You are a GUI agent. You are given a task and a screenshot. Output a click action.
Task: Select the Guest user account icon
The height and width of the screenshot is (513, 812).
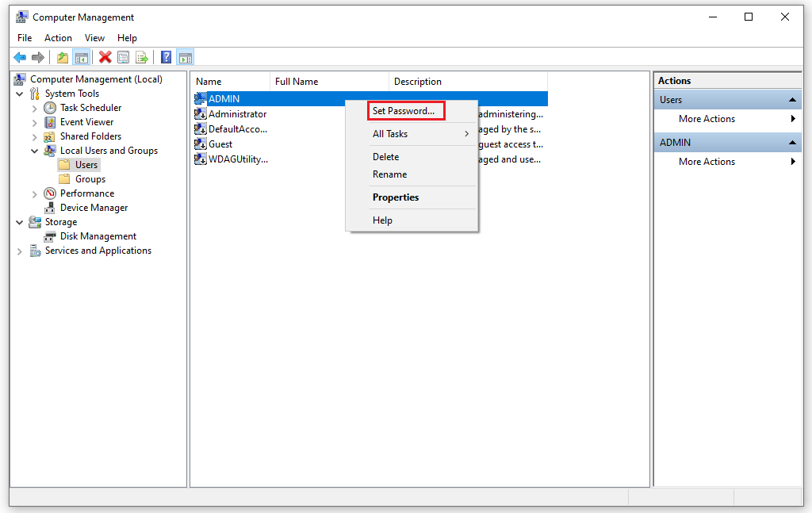point(201,144)
